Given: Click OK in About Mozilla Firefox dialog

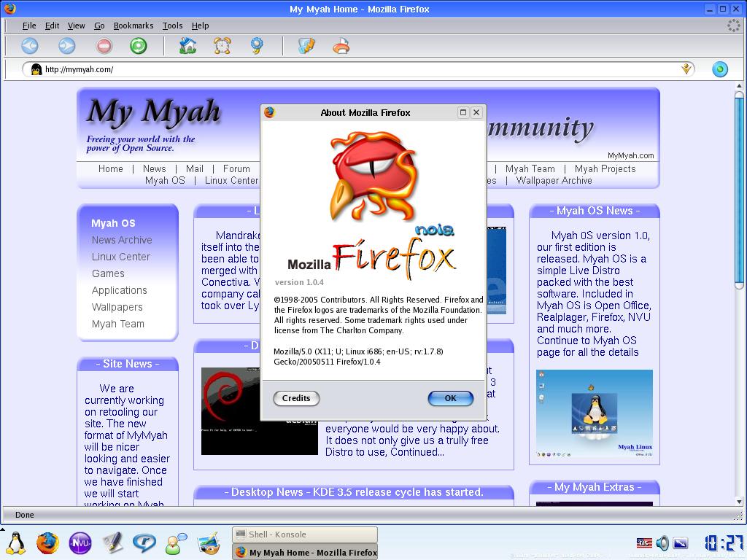Looking at the screenshot, I should [x=450, y=399].
